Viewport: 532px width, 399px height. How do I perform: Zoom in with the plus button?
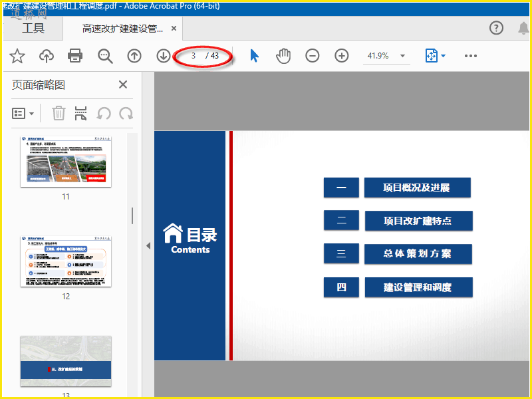pos(342,56)
